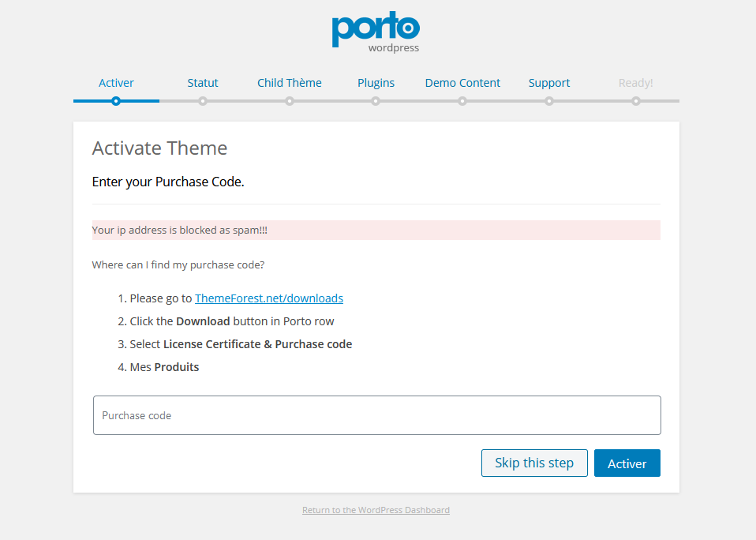Click the blue Activer submit button
Image resolution: width=756 pixels, height=540 pixels.
pos(627,463)
